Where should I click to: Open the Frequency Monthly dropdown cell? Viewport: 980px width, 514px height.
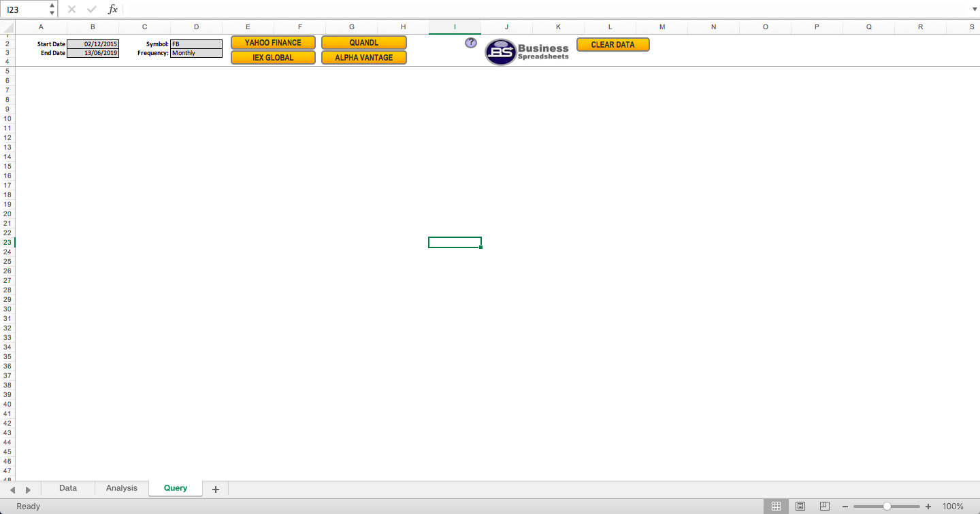coord(196,52)
